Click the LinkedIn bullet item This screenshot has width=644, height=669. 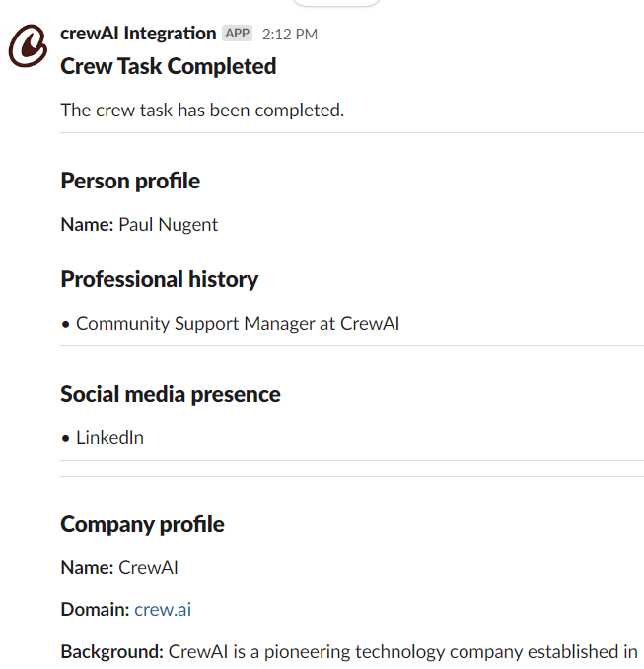[109, 438]
